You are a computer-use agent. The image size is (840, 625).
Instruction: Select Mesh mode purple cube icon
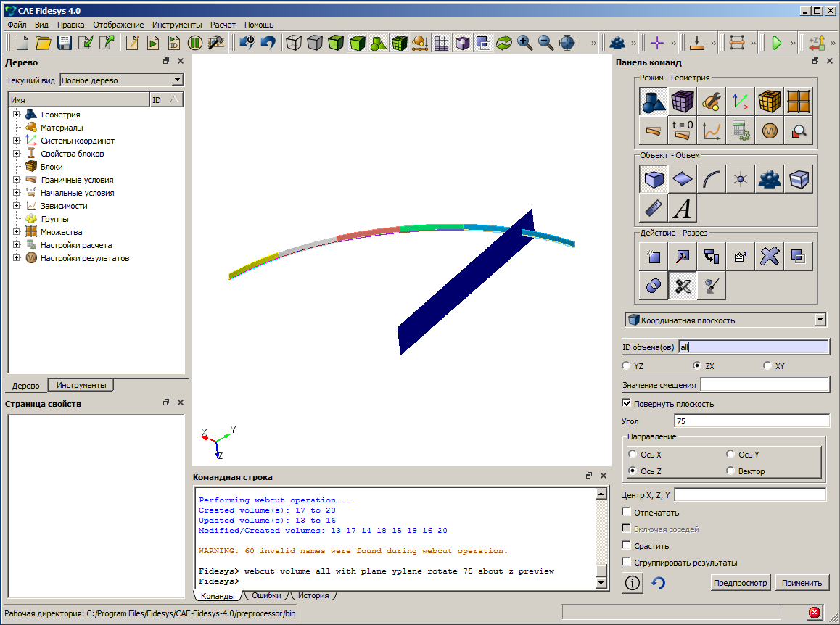pyautogui.click(x=683, y=102)
